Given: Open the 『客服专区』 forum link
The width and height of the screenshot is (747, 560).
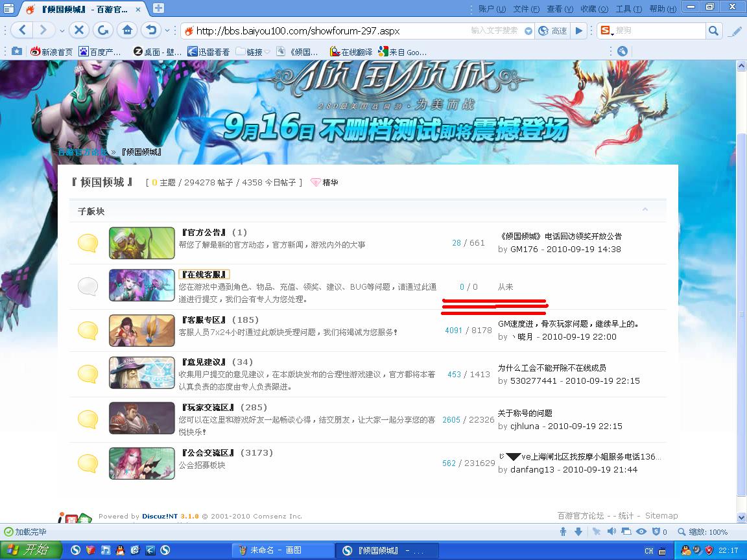Looking at the screenshot, I should point(204,320).
